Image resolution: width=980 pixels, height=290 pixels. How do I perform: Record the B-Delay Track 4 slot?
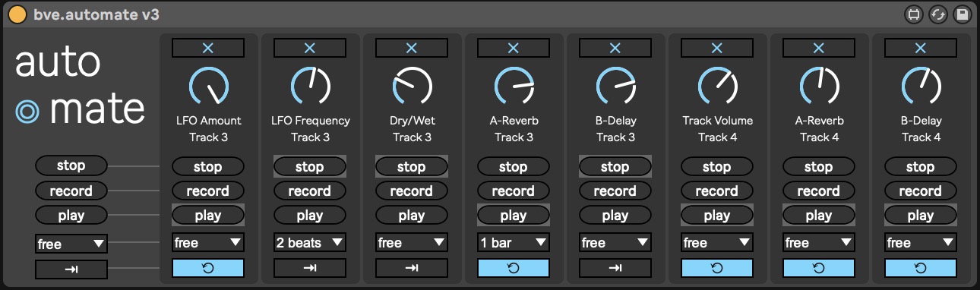[921, 191]
